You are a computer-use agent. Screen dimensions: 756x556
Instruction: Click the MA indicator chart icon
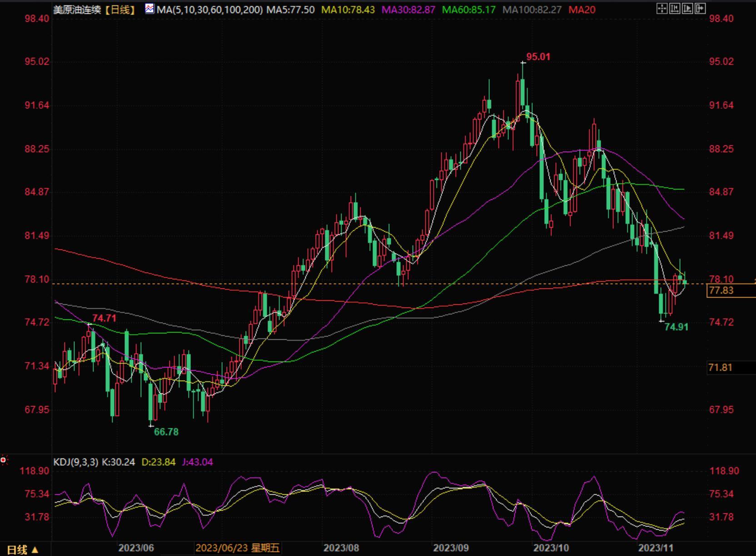click(x=149, y=9)
